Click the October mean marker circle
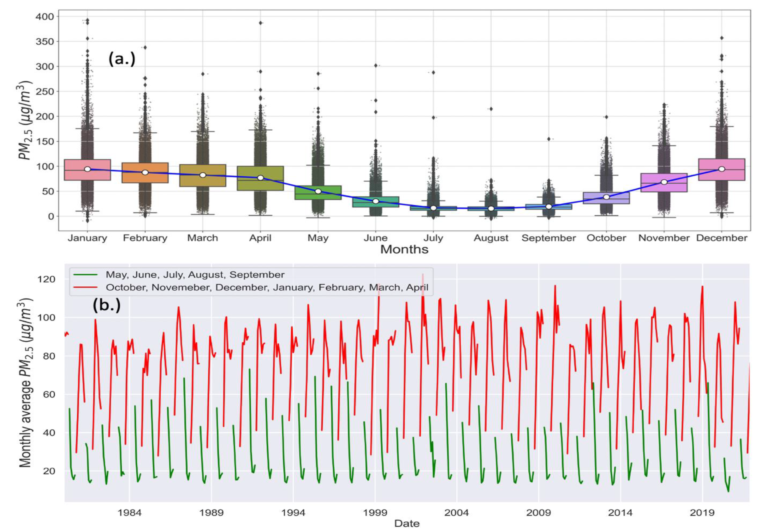 (606, 197)
